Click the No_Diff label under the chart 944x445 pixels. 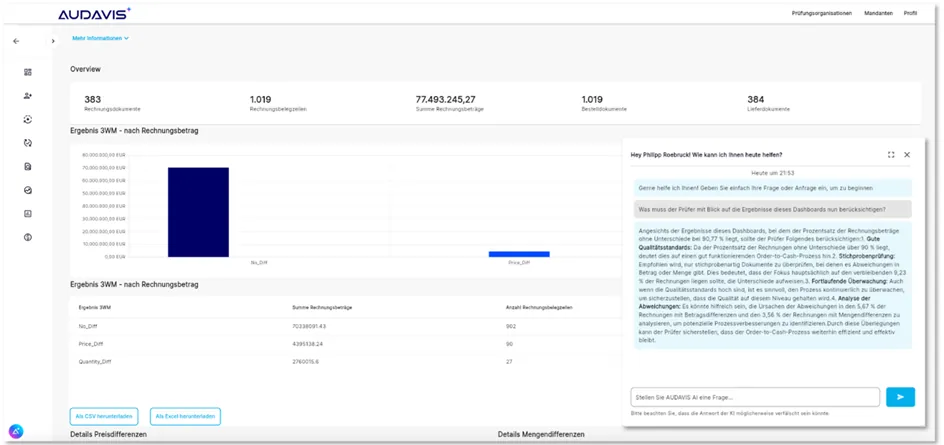coord(259,263)
